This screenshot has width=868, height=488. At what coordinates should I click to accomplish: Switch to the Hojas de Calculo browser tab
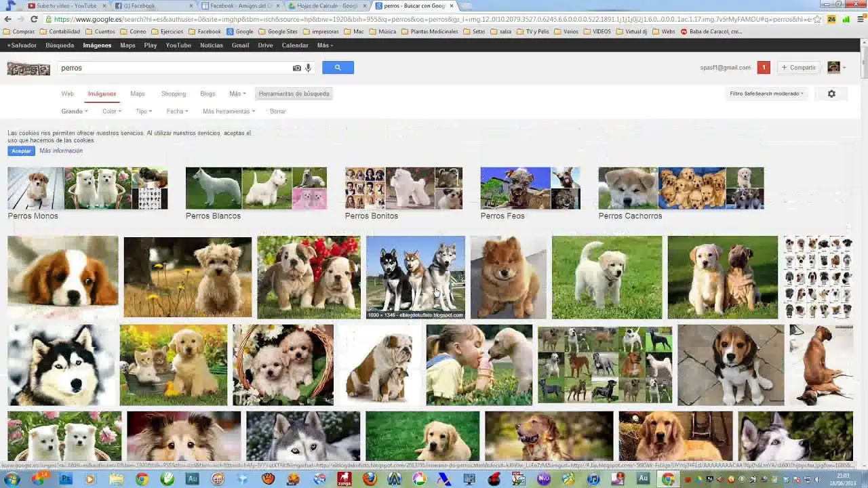coord(327,5)
